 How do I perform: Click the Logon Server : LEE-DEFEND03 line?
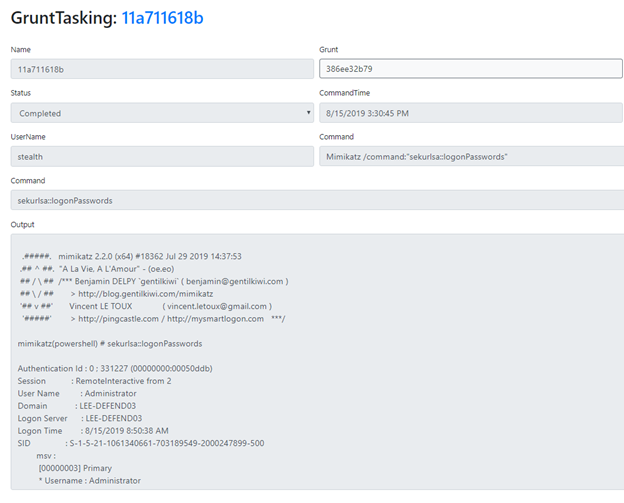(x=80, y=418)
